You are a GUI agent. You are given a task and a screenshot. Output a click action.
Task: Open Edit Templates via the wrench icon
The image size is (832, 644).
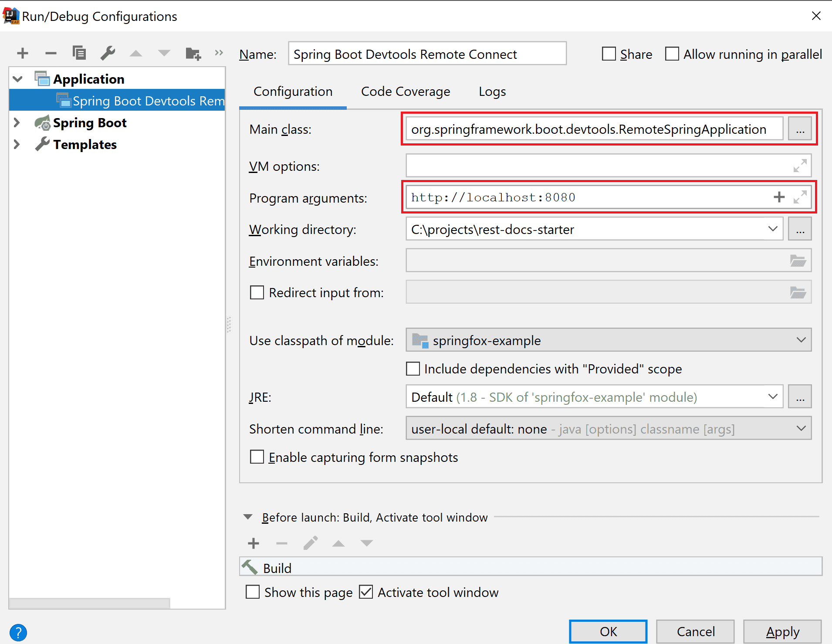[x=108, y=53]
